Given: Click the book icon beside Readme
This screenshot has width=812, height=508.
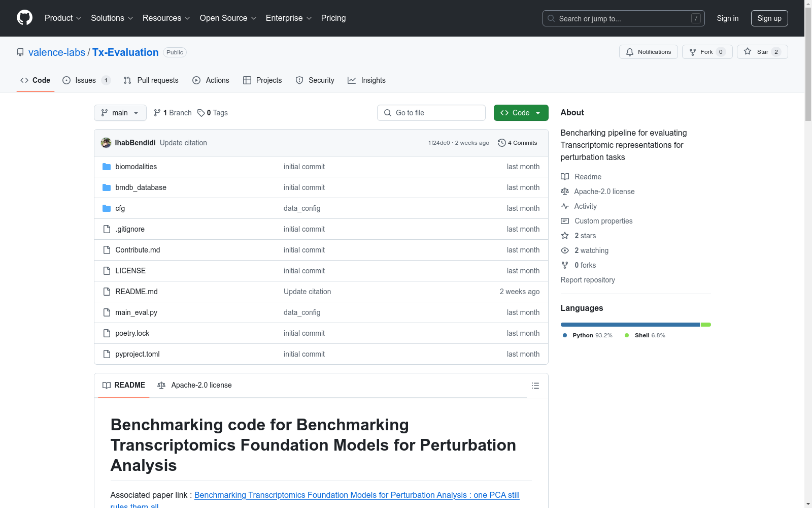Looking at the screenshot, I should [x=565, y=177].
